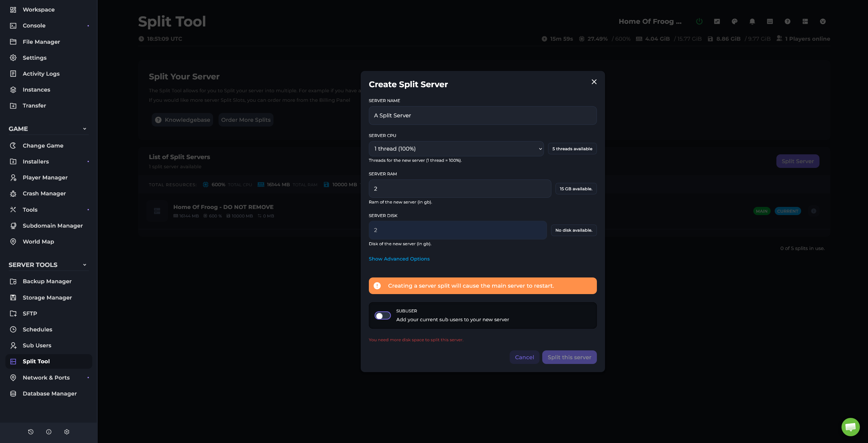Go to File Manager
Image resolution: width=868 pixels, height=443 pixels.
[x=49, y=42]
